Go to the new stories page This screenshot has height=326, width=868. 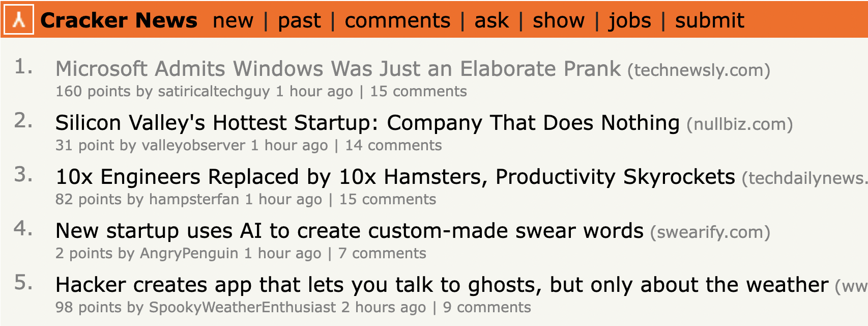click(x=233, y=20)
